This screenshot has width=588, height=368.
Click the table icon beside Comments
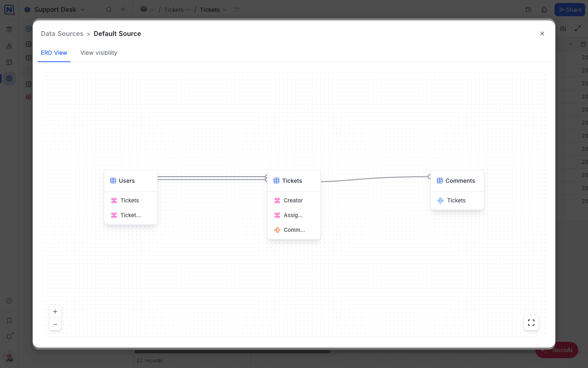(440, 181)
